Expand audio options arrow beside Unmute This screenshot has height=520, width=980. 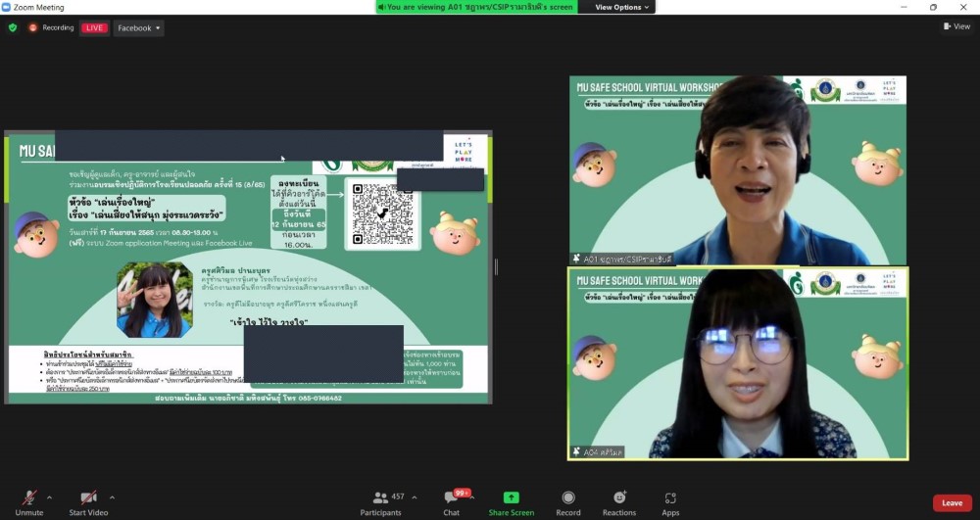(49, 497)
